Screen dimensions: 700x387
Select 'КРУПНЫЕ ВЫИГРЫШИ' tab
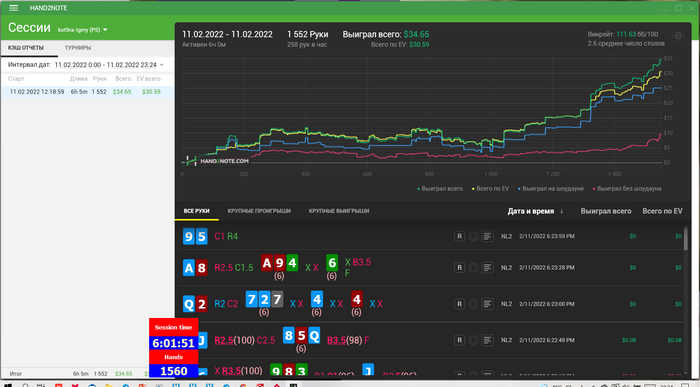click(339, 211)
